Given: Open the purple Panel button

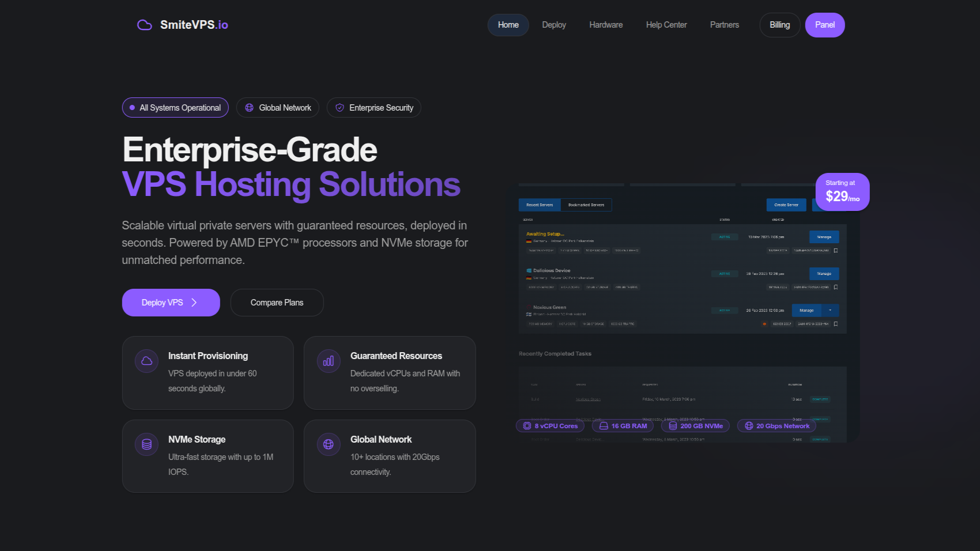Looking at the screenshot, I should [x=824, y=25].
